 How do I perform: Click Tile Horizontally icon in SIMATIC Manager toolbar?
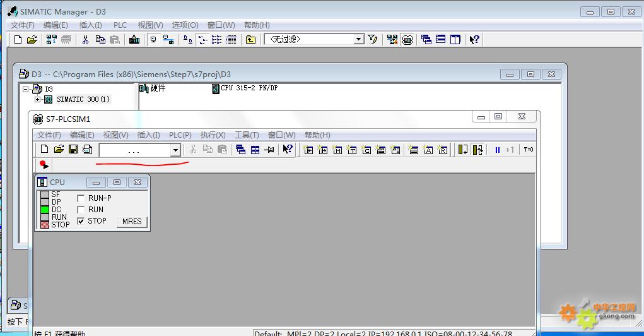point(441,40)
